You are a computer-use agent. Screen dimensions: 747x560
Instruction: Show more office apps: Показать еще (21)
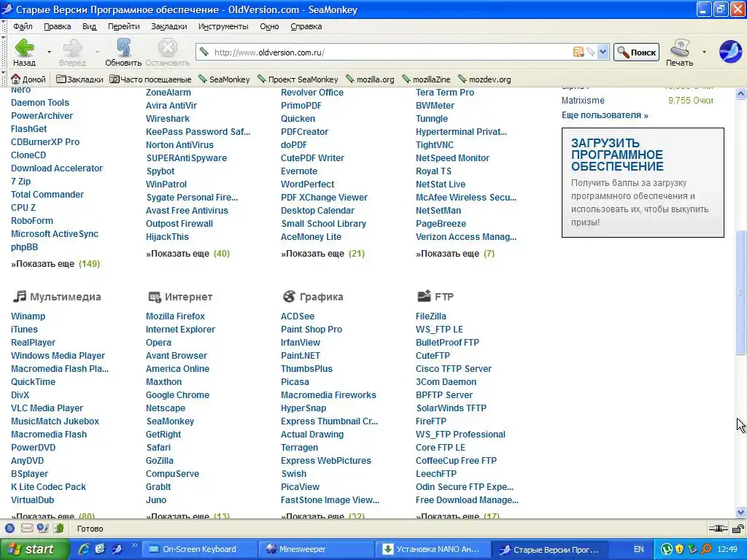click(x=322, y=253)
